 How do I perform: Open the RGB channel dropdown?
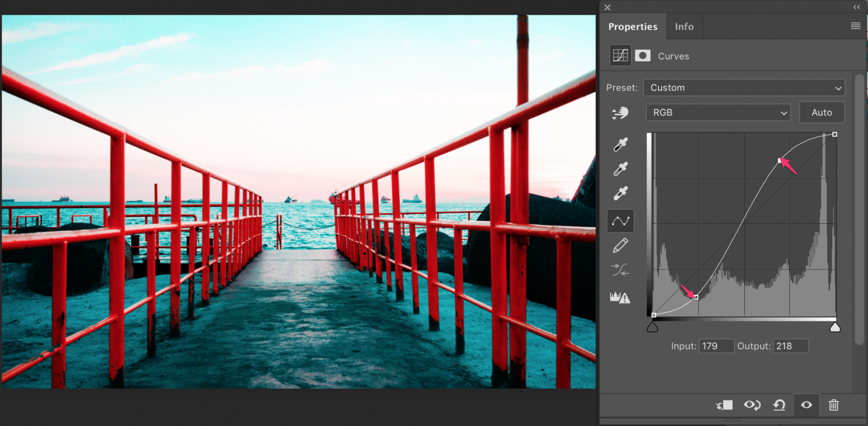coord(718,113)
